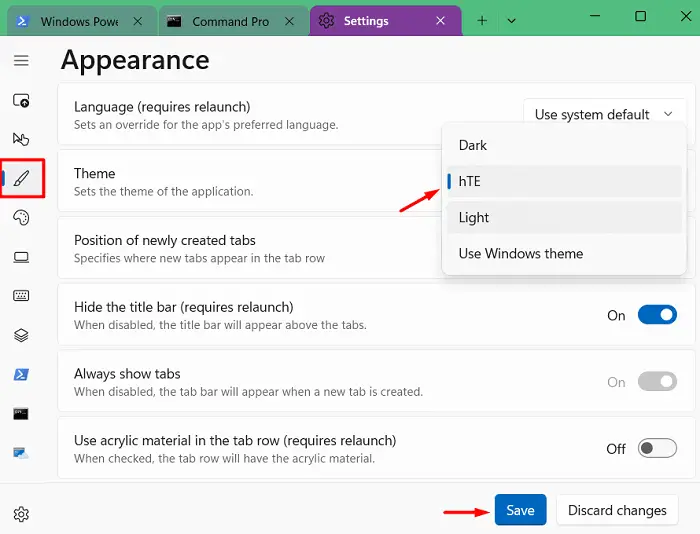The image size is (700, 534).
Task: Open Windows PowerShell profile in sidebar
Action: coord(21,374)
